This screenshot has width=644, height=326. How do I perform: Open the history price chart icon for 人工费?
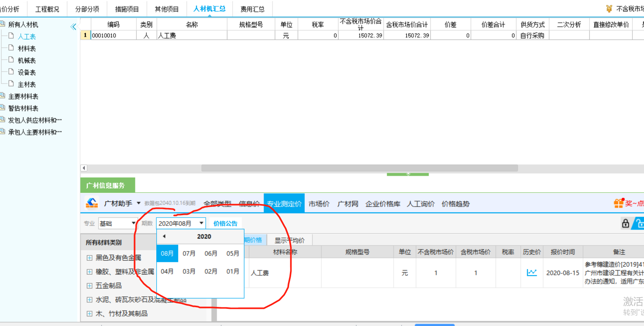point(532,273)
